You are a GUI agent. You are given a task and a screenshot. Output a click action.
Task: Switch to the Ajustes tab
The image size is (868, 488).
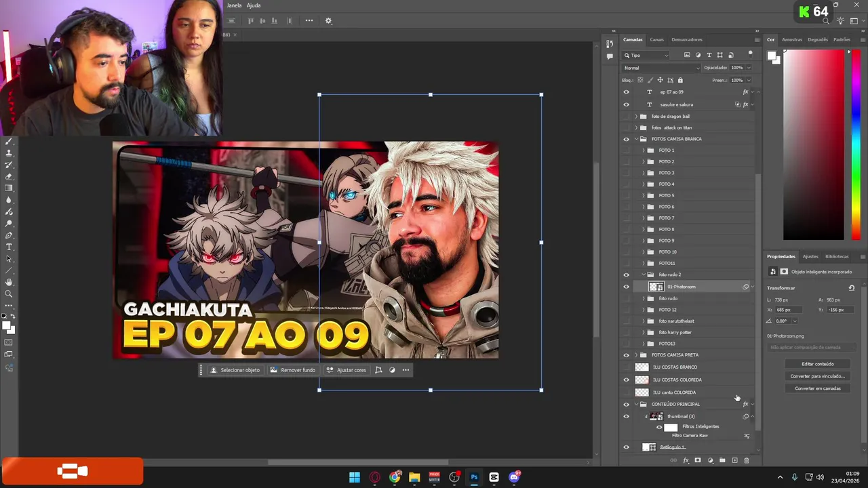[810, 256]
